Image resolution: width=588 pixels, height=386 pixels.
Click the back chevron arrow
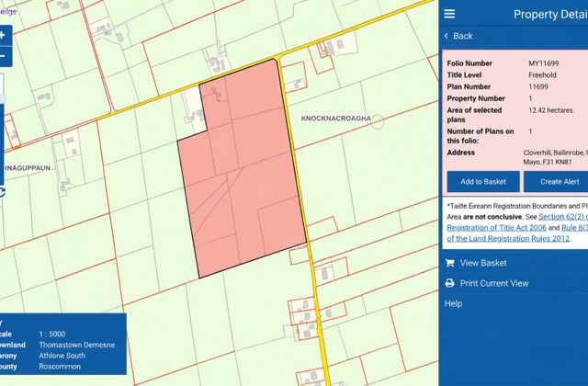[447, 36]
